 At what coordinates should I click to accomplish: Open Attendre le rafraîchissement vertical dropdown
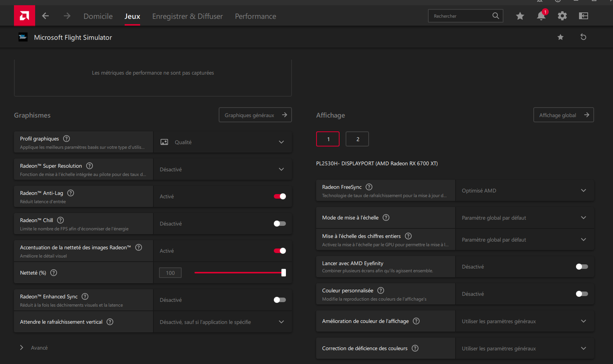pyautogui.click(x=223, y=322)
